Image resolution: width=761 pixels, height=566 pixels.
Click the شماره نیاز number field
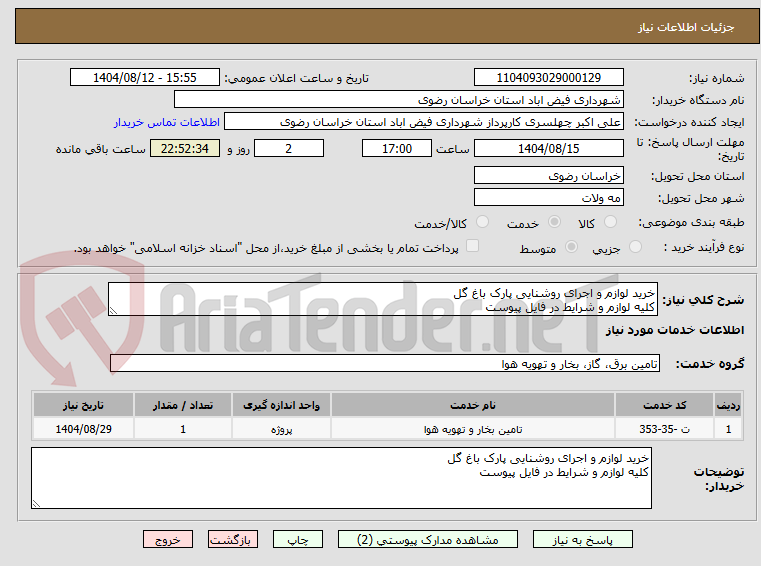[x=548, y=77]
